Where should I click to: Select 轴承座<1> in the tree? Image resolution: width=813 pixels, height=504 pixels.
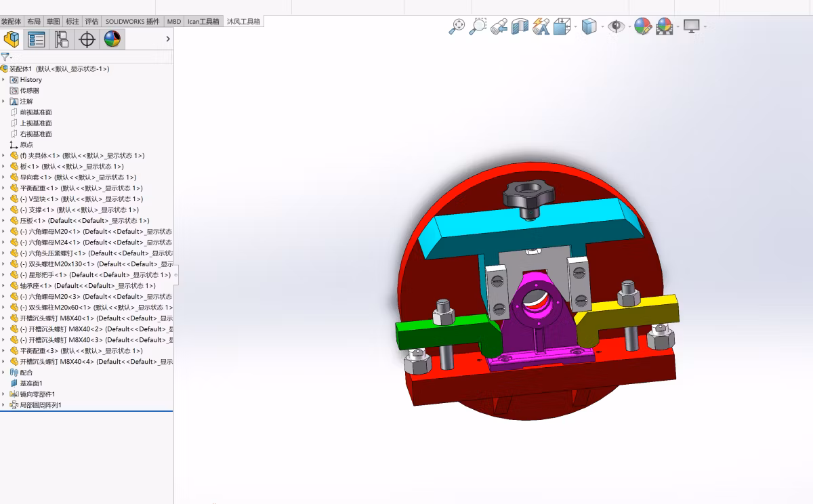pyautogui.click(x=87, y=286)
